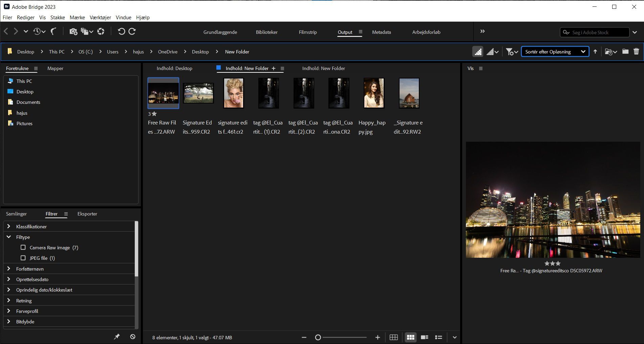Go to OneDrive in breadcrumb path

[x=168, y=52]
